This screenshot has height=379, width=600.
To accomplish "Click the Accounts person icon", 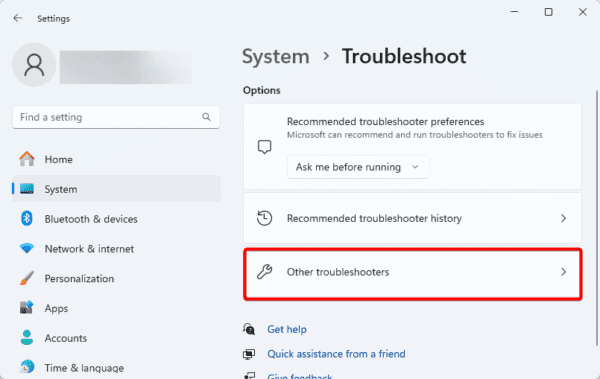I will pos(27,338).
